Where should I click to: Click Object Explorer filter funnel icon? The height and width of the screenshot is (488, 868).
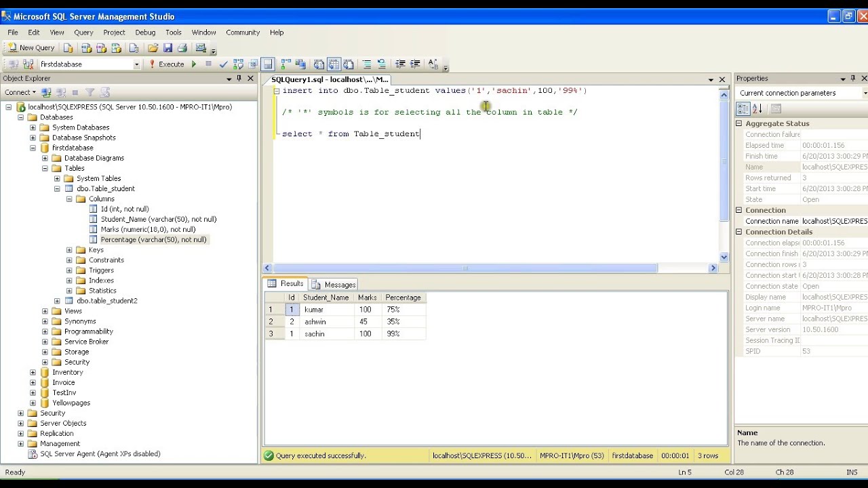(x=90, y=92)
